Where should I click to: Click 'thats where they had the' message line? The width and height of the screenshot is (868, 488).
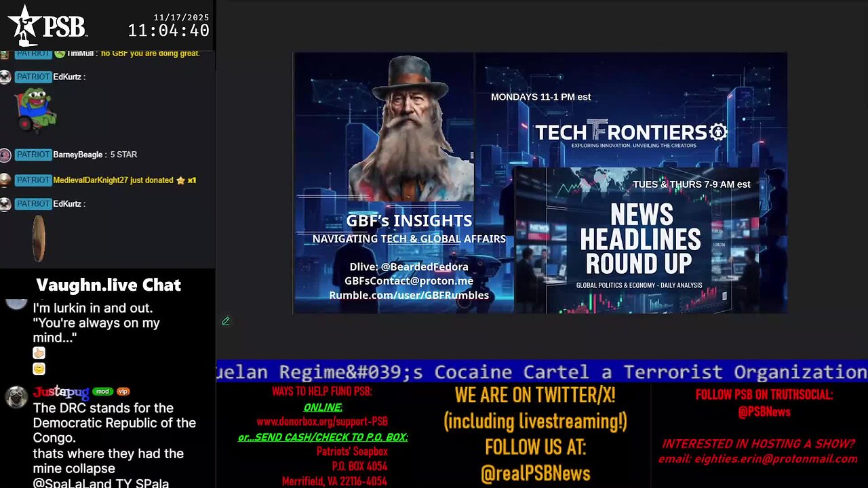[108, 453]
